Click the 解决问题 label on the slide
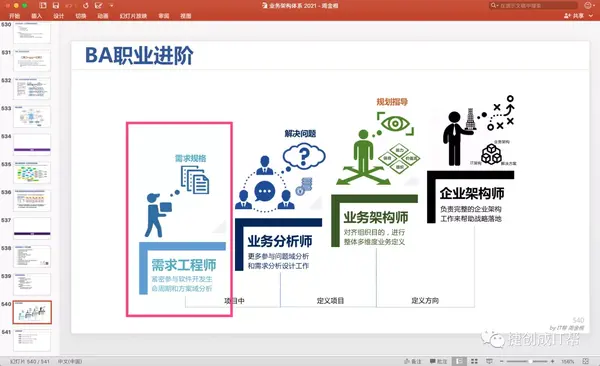Viewport: 600px width, 366px height. pos(300,133)
